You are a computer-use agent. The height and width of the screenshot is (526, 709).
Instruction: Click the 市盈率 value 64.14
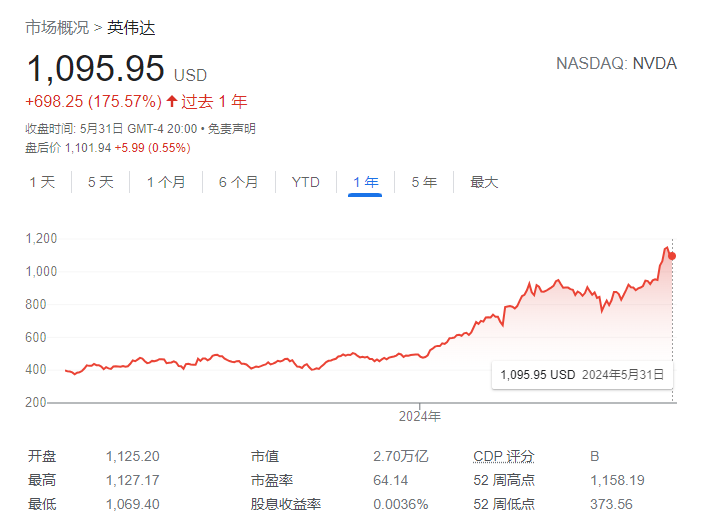click(391, 480)
